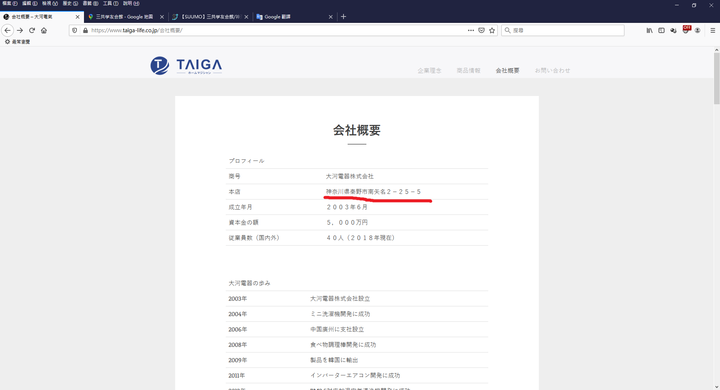Open the Help menu, last in menu bar
The image size is (720, 390).
tap(131, 3)
